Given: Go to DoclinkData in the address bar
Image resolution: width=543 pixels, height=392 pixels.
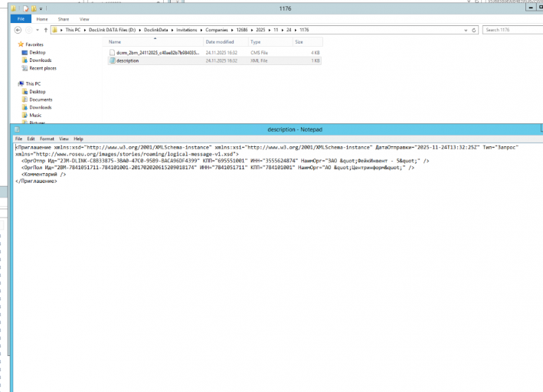Looking at the screenshot, I should (x=155, y=30).
